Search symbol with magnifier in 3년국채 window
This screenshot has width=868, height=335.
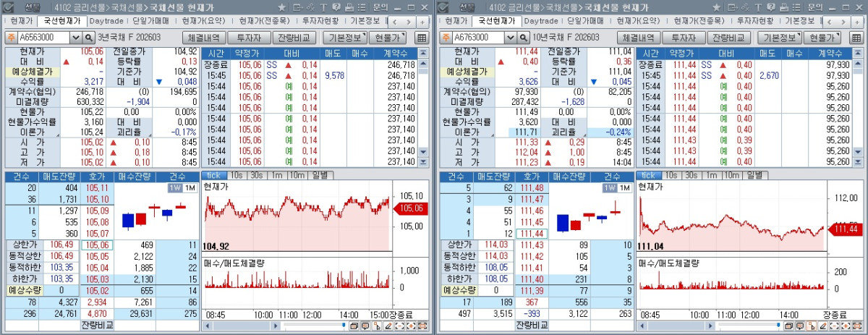[89, 37]
